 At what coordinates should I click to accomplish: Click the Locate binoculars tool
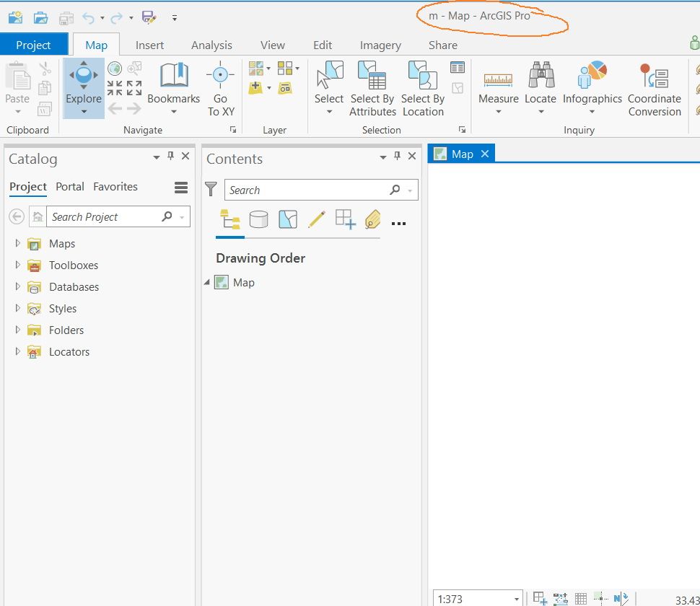point(541,88)
